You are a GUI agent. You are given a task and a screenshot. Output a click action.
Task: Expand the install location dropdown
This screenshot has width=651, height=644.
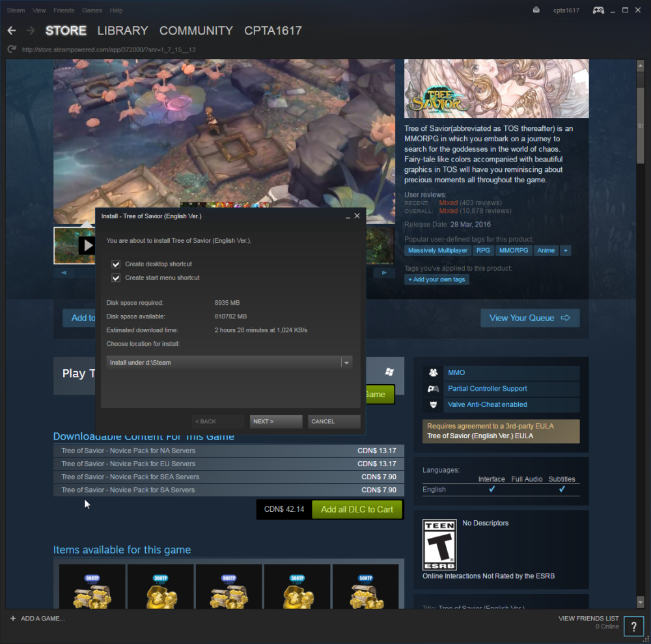347,363
